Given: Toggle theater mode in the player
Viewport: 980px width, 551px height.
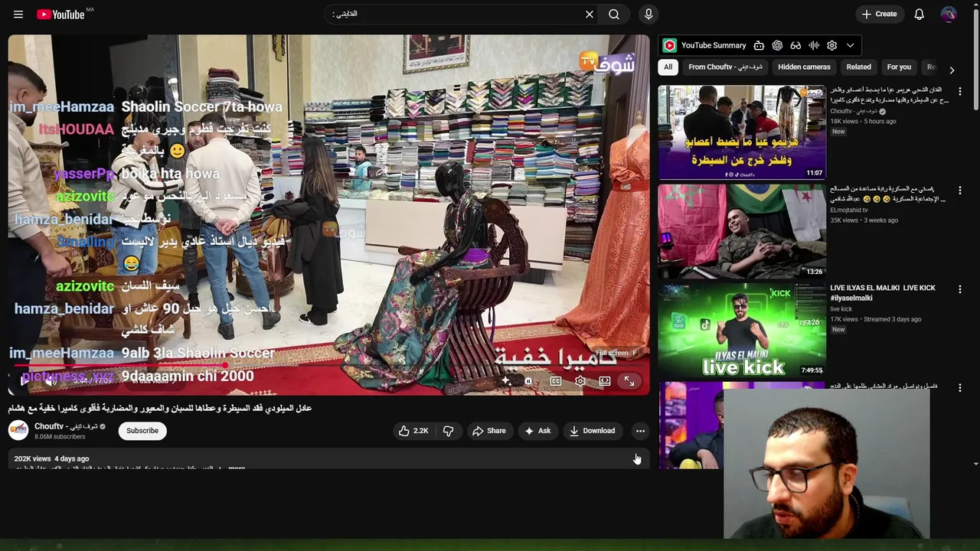Looking at the screenshot, I should coord(605,381).
